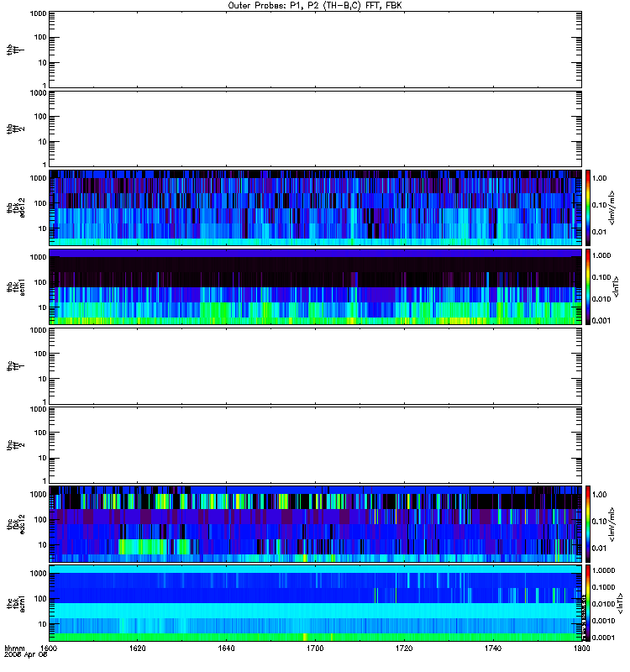Image resolution: width=630 pixels, height=672 pixels.
Task: Click the 'thc fff 2' y-axis title
Action: pyautogui.click(x=16, y=445)
